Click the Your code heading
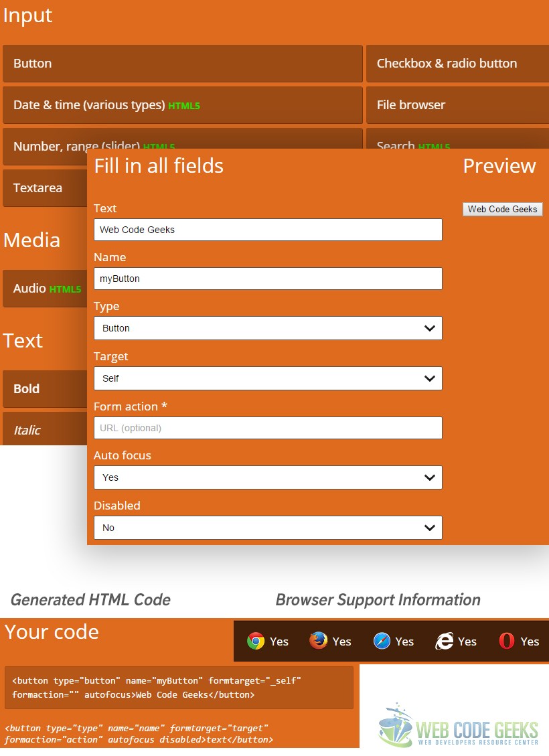Image resolution: width=549 pixels, height=756 pixels. 52,631
